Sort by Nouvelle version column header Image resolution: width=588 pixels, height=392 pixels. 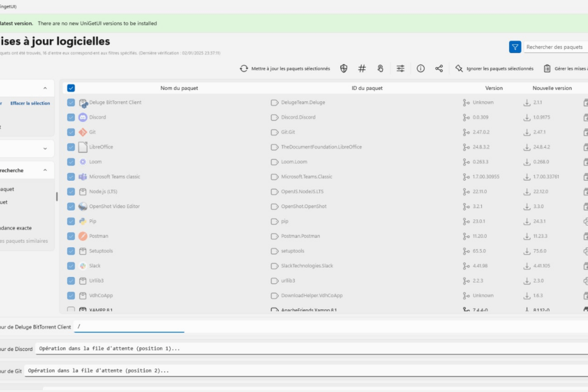551,88
